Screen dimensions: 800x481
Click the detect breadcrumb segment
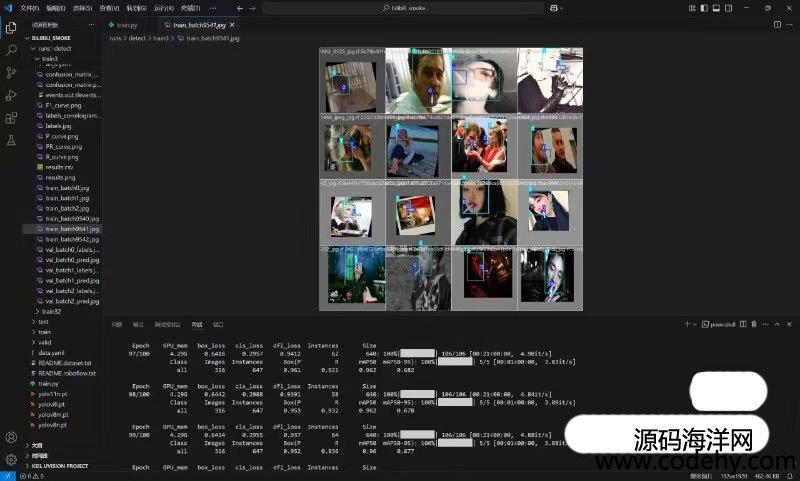[x=137, y=38]
